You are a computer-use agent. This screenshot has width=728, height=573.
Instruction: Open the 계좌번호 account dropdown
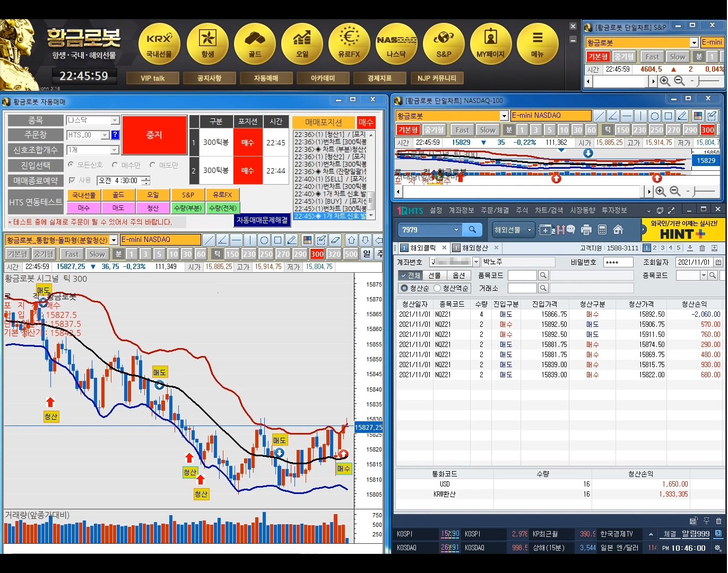click(476, 262)
